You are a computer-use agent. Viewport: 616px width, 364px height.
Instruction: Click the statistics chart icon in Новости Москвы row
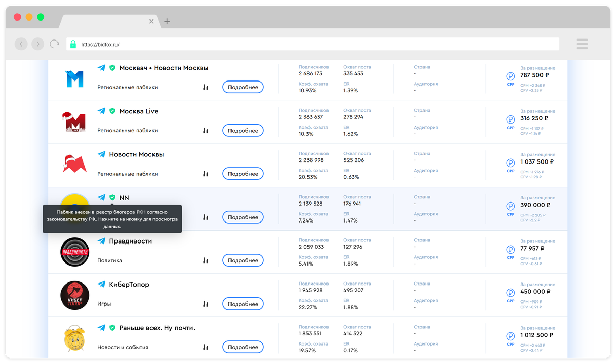point(205,174)
